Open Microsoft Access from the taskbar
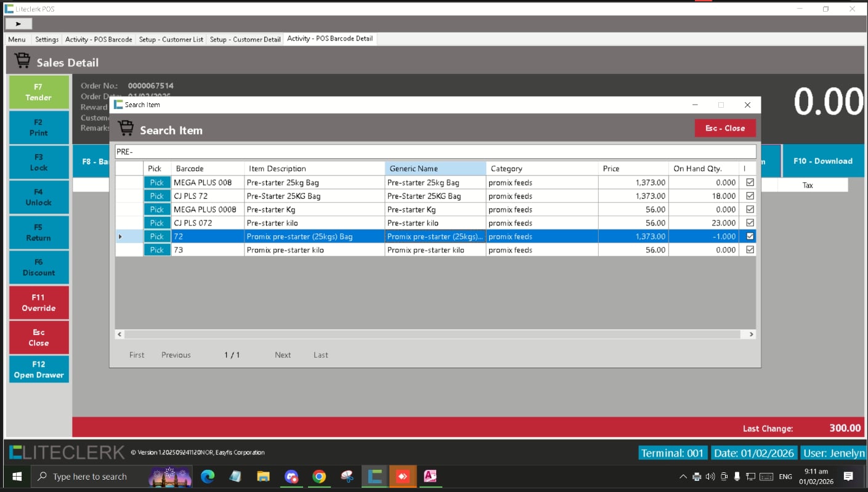868x492 pixels. [430, 476]
